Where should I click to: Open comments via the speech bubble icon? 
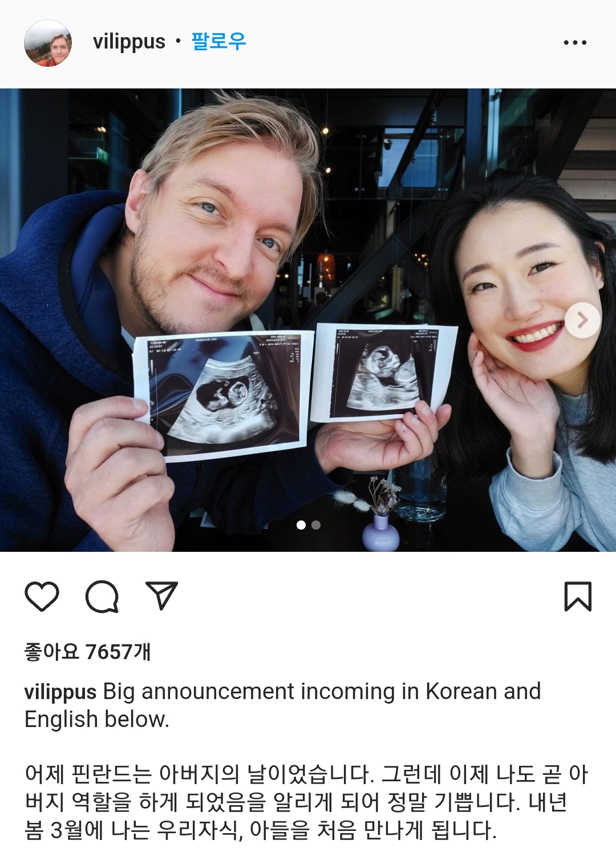(x=102, y=596)
